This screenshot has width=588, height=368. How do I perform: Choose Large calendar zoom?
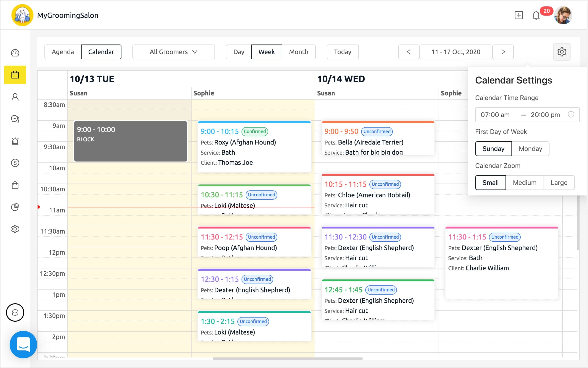click(559, 183)
